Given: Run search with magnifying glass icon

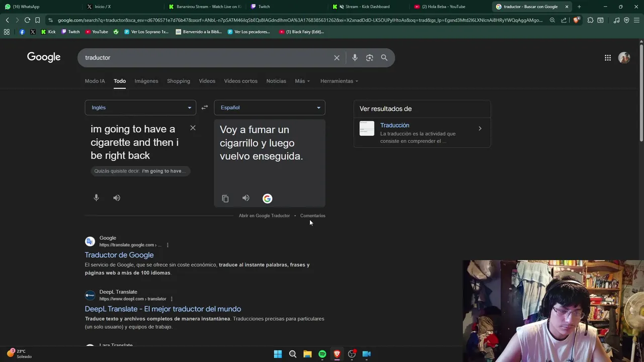Looking at the screenshot, I should coord(384,58).
